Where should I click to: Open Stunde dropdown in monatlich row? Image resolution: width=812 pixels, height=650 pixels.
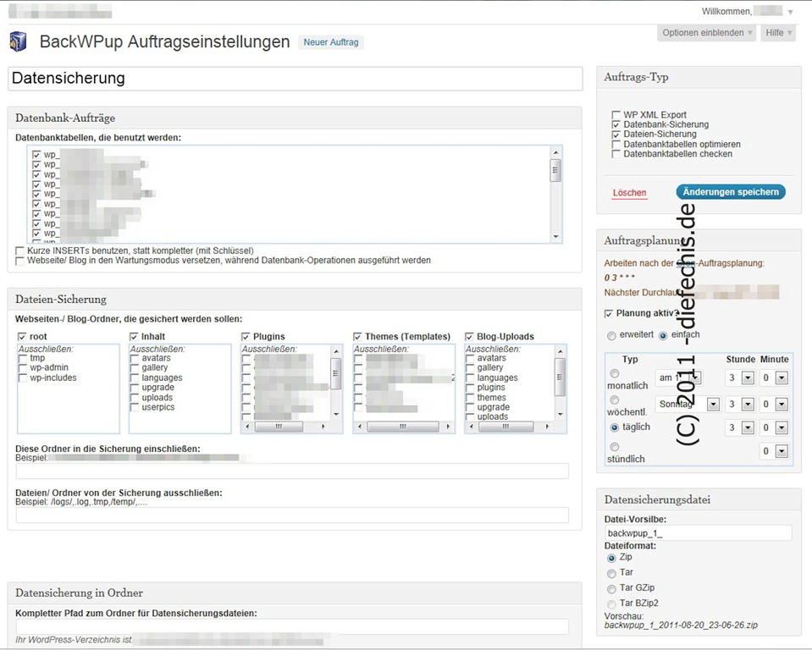(739, 377)
